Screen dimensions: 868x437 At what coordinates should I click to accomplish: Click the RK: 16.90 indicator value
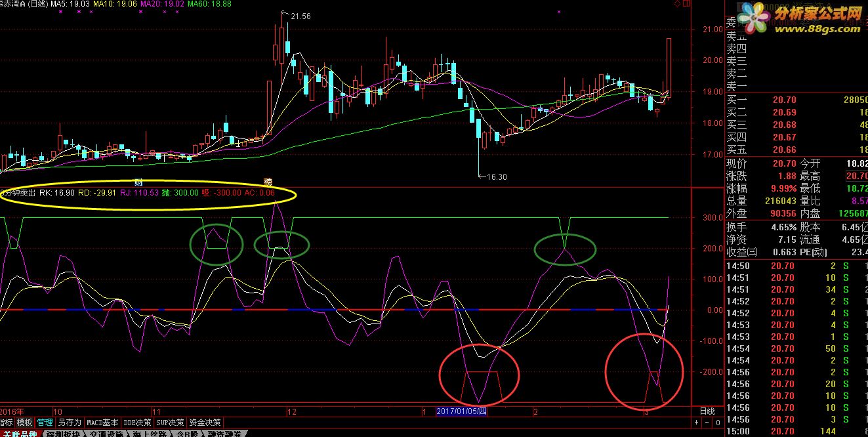tap(57, 193)
